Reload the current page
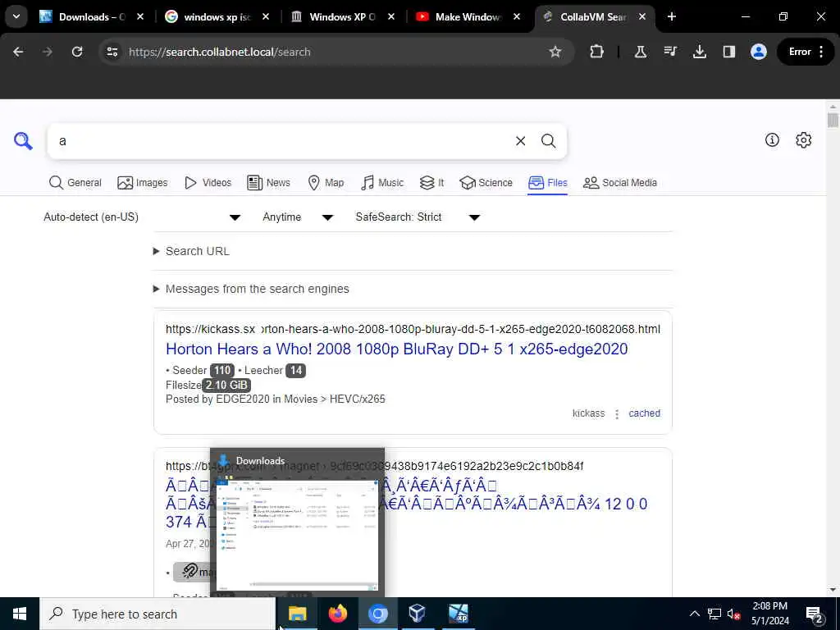This screenshot has height=630, width=840. coord(77,52)
